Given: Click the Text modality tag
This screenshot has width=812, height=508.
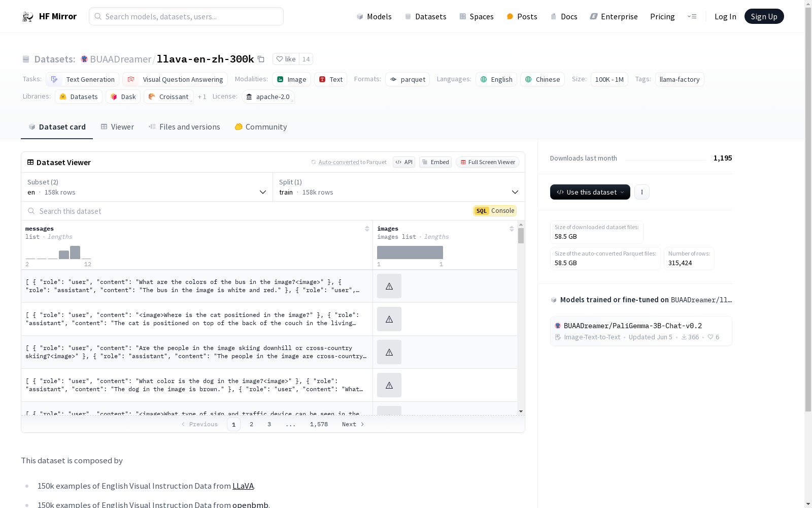Looking at the screenshot, I should pos(330,79).
